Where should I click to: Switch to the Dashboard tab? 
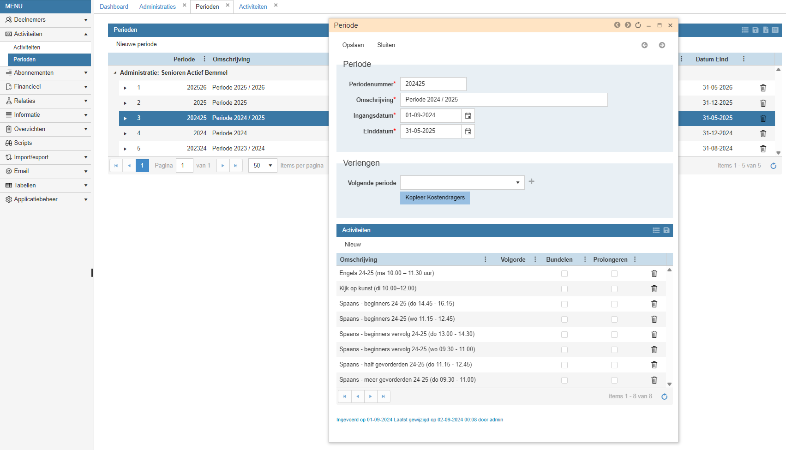(114, 6)
